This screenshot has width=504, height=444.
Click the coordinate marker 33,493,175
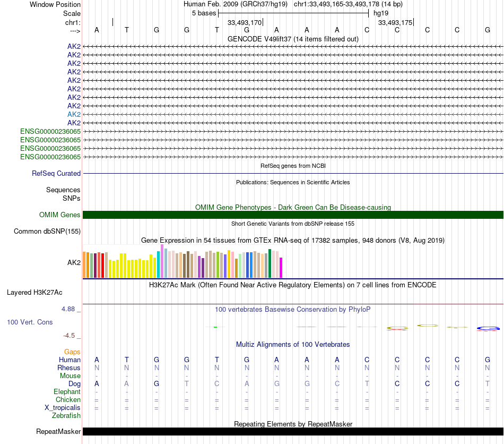(x=395, y=22)
